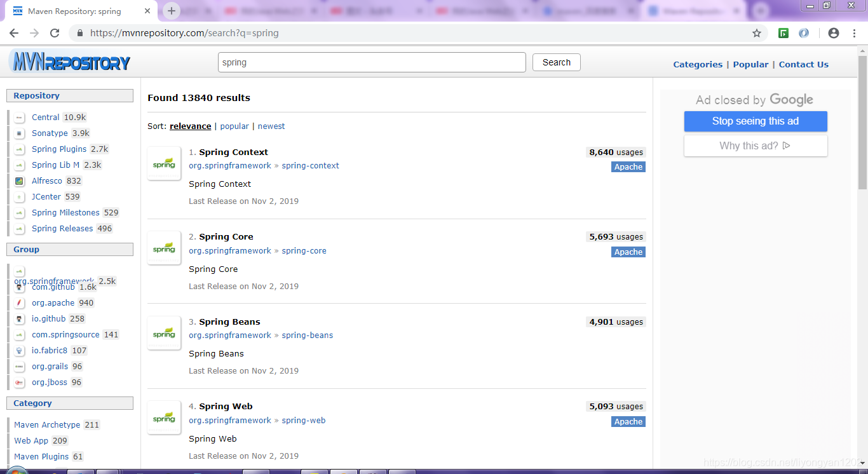
Task: Open spring-web artifact link
Action: tap(303, 420)
